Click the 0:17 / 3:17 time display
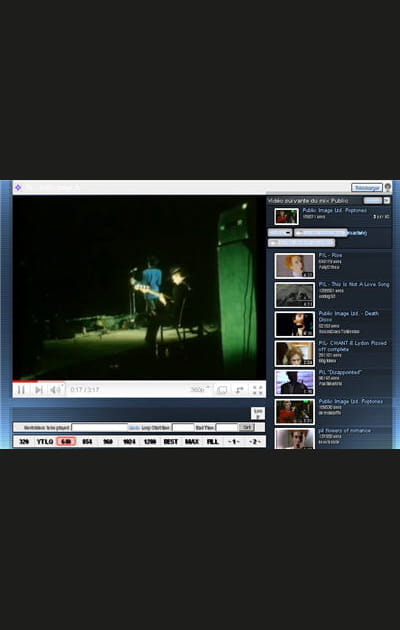The height and width of the screenshot is (630, 400). click(x=85, y=389)
